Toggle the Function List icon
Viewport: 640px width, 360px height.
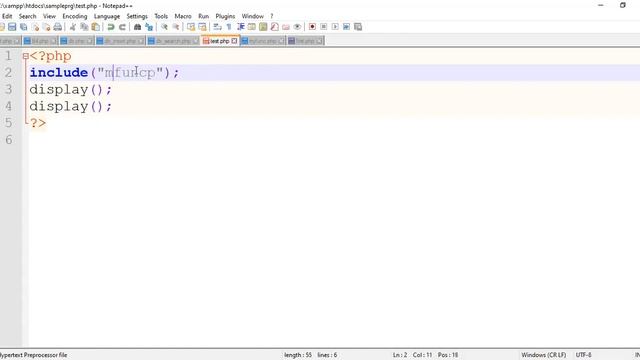[x=274, y=27]
